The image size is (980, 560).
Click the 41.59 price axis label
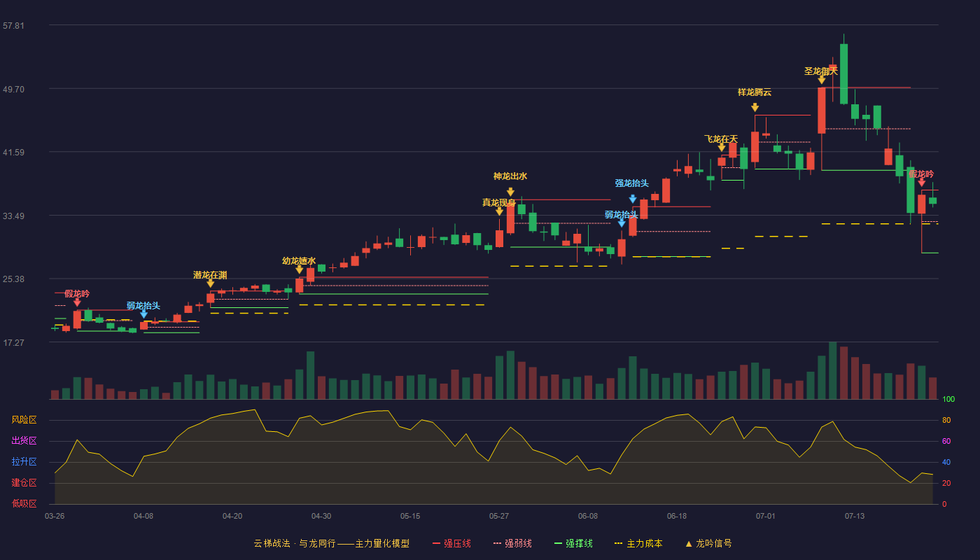[13, 152]
